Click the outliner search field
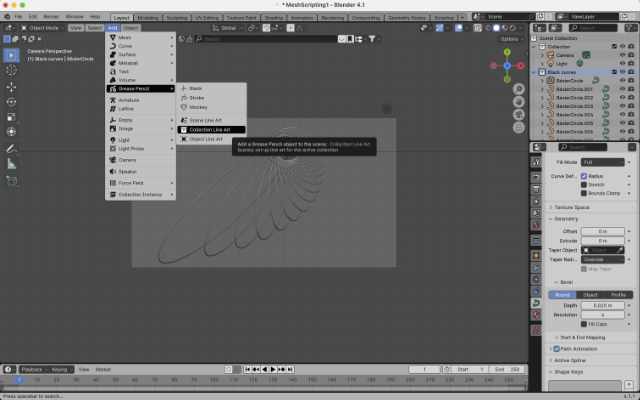The height and width of the screenshot is (400, 640). pyautogui.click(x=593, y=28)
